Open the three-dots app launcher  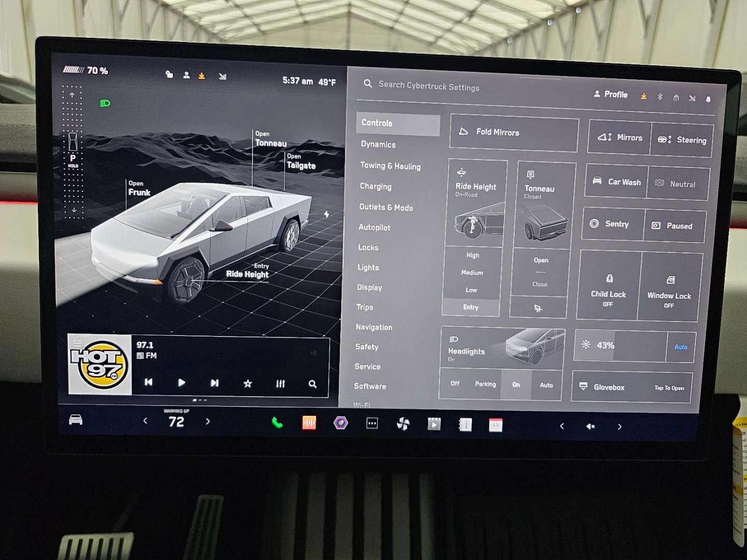point(372,424)
